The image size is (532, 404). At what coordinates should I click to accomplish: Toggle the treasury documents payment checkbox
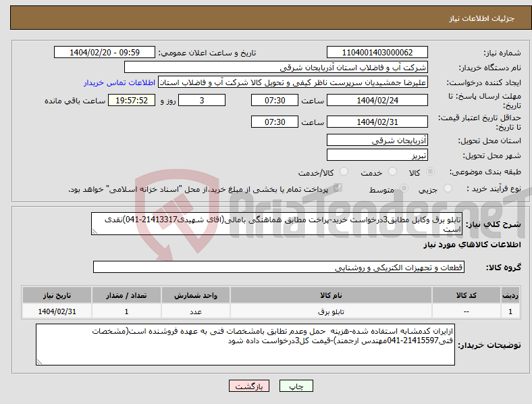pyautogui.click(x=338, y=188)
